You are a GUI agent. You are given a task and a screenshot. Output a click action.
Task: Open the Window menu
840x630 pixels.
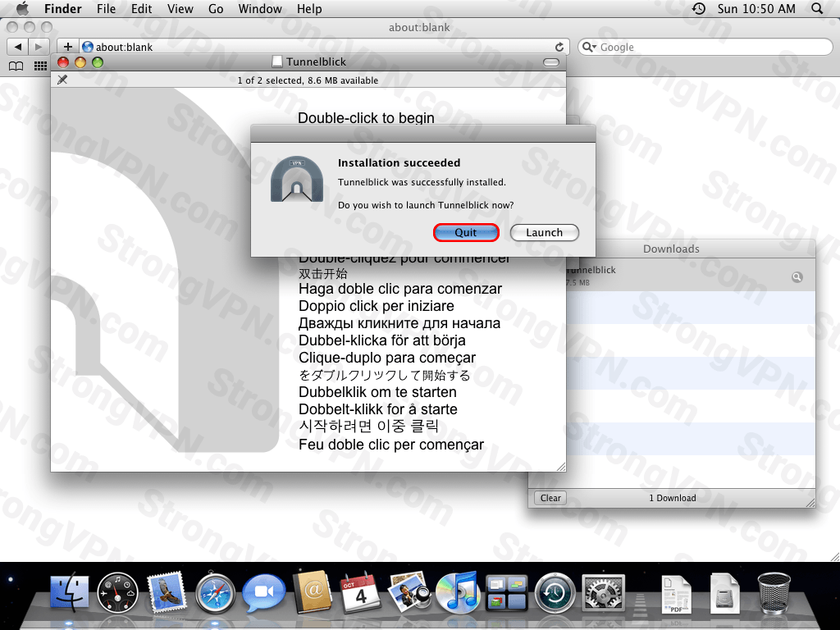pyautogui.click(x=260, y=8)
